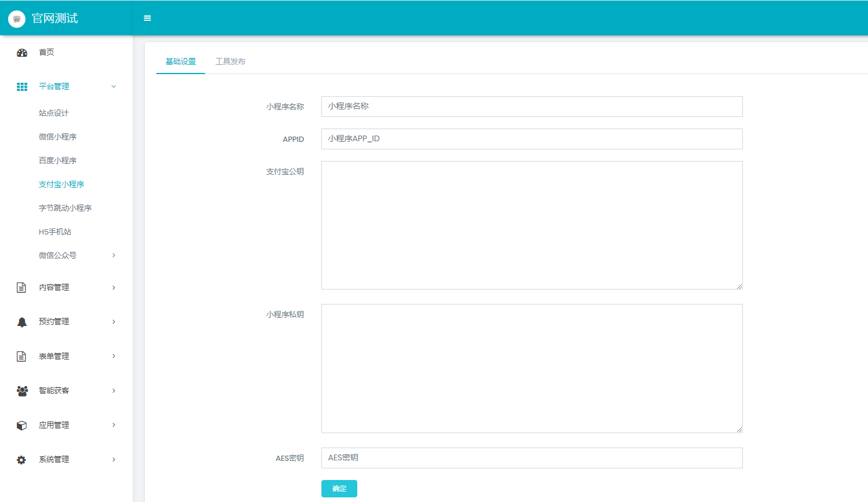Expand the 表单管理 menu arrow

point(113,356)
